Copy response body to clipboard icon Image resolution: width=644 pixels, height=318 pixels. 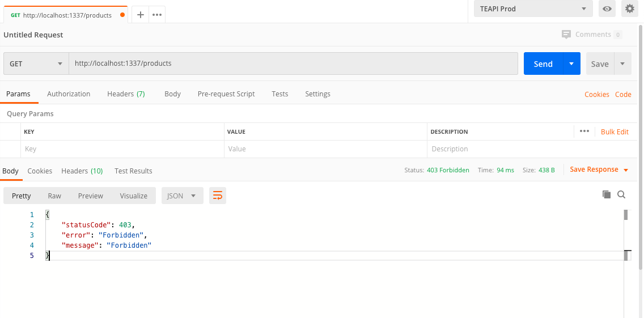[607, 194]
